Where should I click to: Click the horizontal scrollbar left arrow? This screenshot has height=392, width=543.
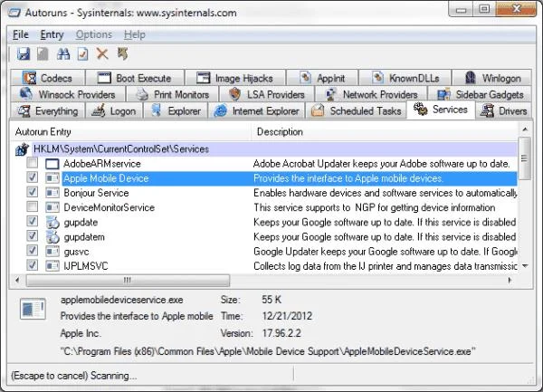pyautogui.click(x=17, y=280)
